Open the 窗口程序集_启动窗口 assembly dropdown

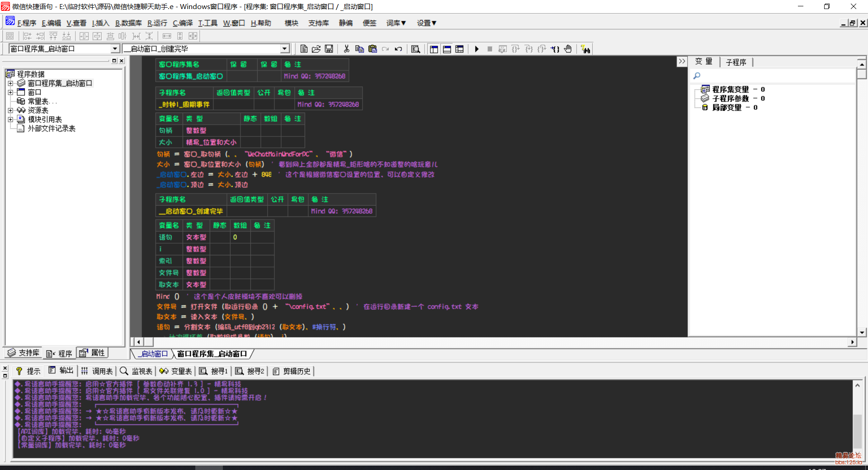(115, 48)
